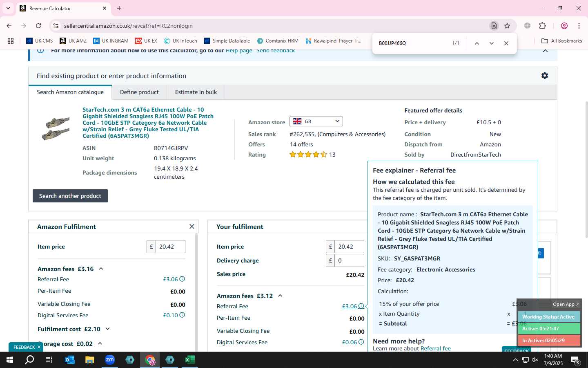Image resolution: width=588 pixels, height=368 pixels.
Task: Reload the page
Action: pyautogui.click(x=38, y=26)
